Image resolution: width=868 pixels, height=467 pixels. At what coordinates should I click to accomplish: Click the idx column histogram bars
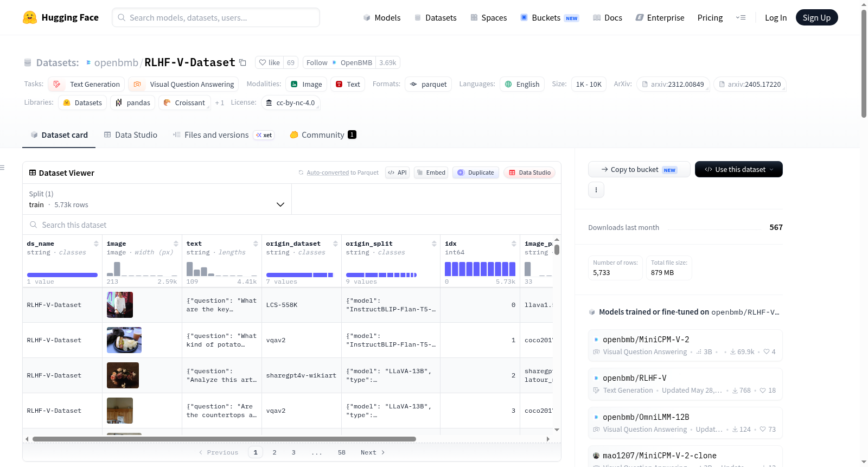[x=480, y=269]
